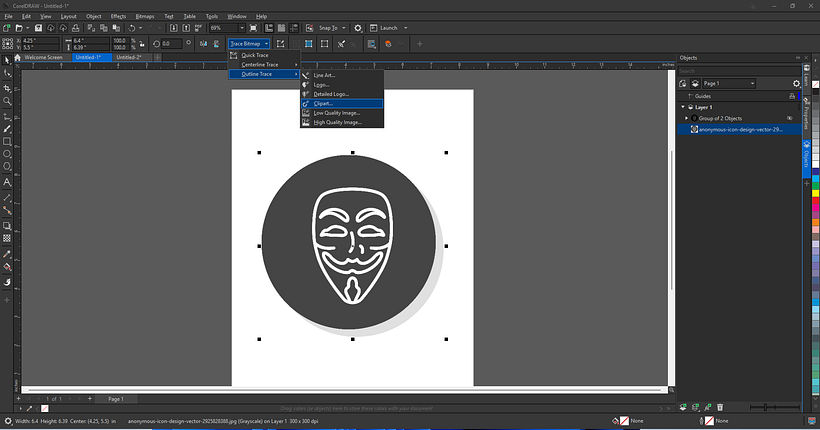
Task: Select the Ellipse tool
Action: pyautogui.click(x=7, y=155)
